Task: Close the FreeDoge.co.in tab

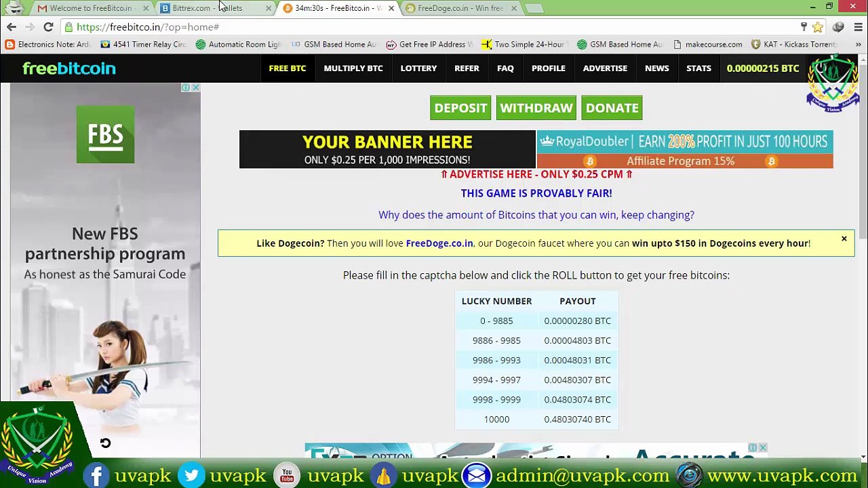Action: [513, 8]
